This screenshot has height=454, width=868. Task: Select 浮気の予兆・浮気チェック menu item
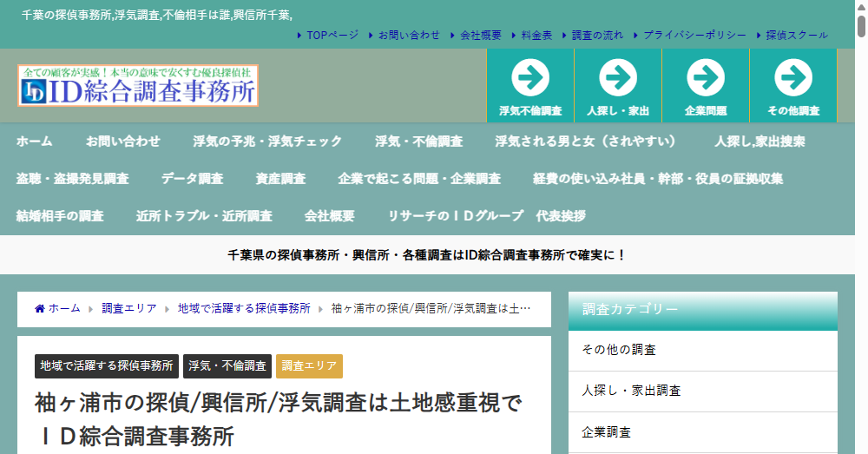pyautogui.click(x=267, y=141)
